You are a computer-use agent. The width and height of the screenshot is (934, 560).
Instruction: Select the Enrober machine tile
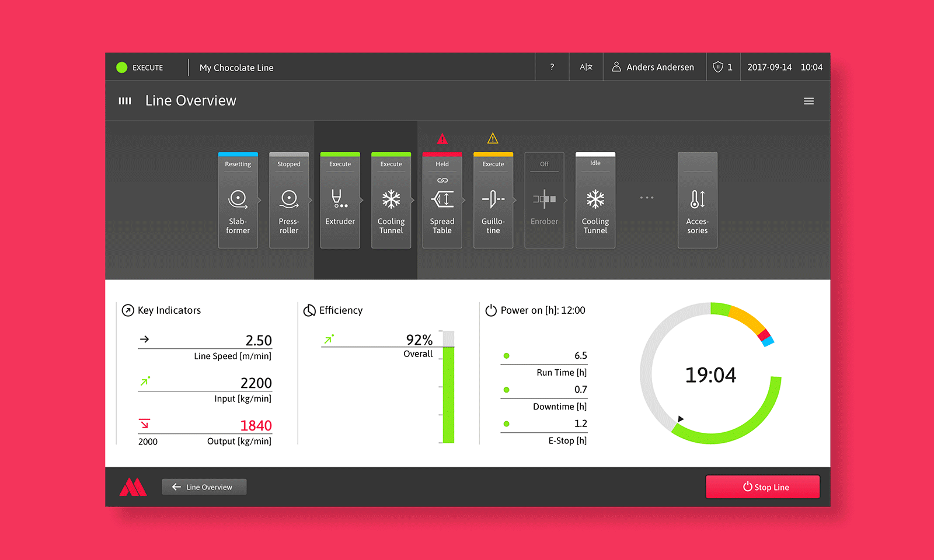tap(544, 201)
